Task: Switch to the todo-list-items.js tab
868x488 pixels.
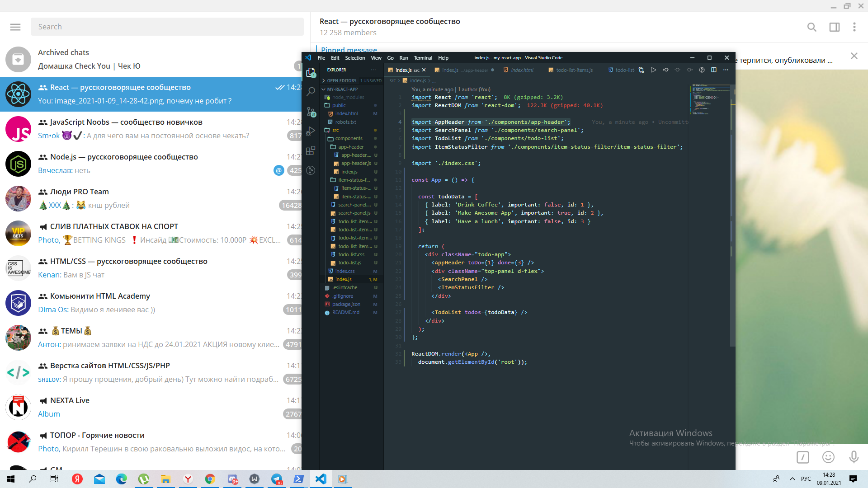Action: pyautogui.click(x=573, y=70)
